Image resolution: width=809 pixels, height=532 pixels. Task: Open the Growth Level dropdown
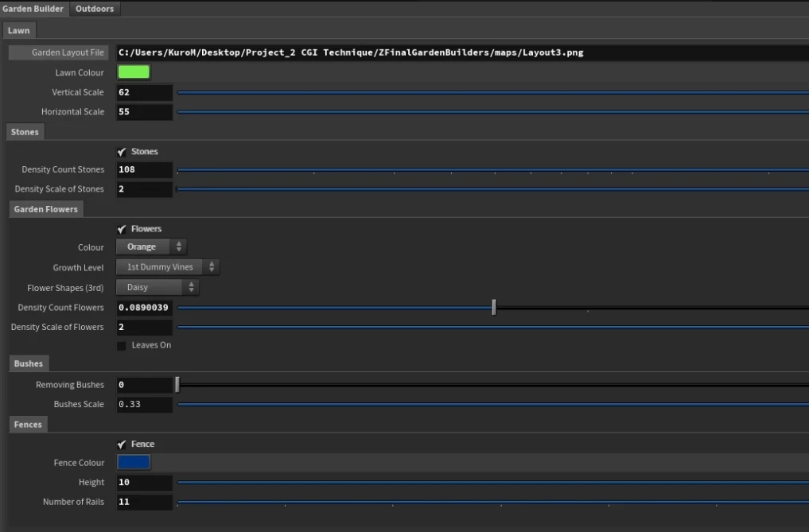pos(168,266)
